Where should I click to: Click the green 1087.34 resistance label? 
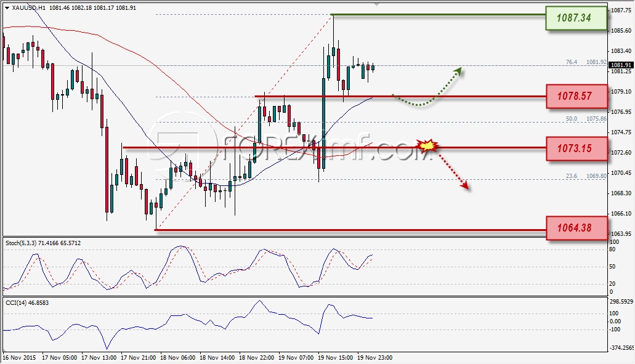[576, 18]
